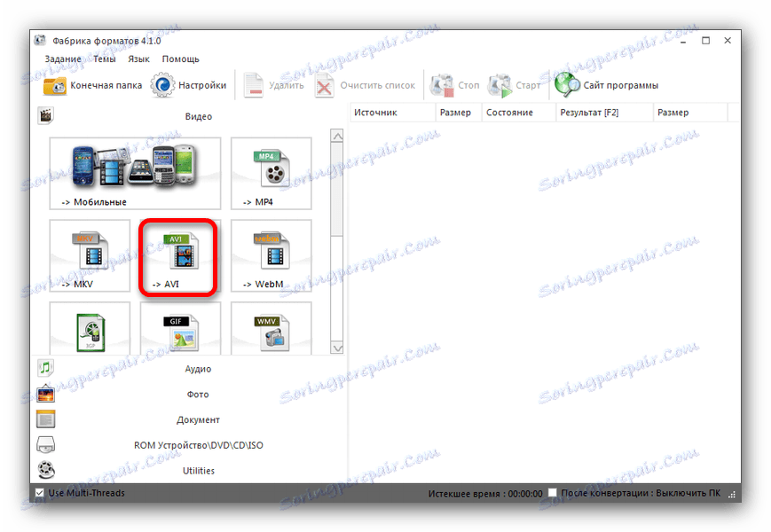The width and height of the screenshot is (771, 532).
Task: Choose the MKV conversion tile
Action: pyautogui.click(x=90, y=255)
